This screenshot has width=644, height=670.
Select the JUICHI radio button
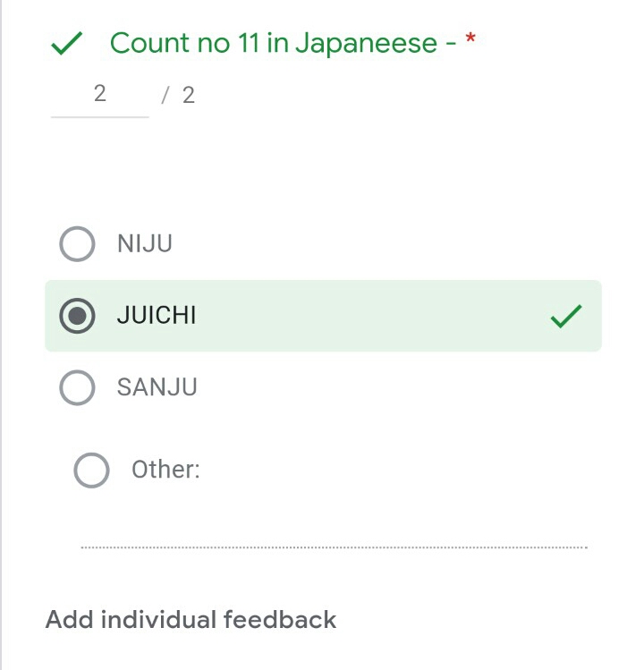pos(77,316)
